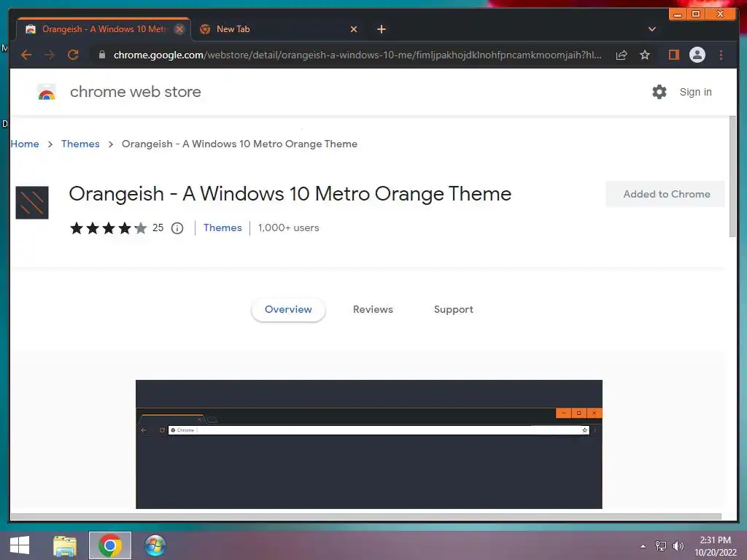The height and width of the screenshot is (560, 747).
Task: Click the address bar URL
Action: (357, 55)
